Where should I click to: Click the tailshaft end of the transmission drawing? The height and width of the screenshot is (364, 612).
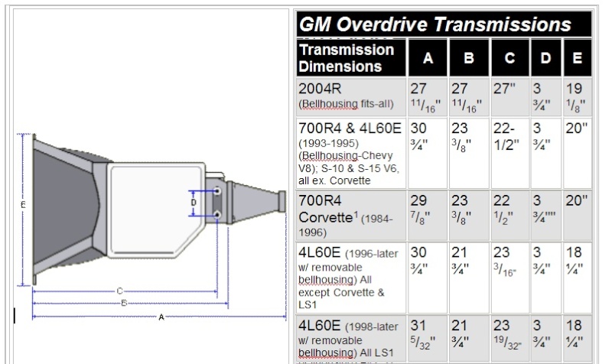pyautogui.click(x=258, y=202)
